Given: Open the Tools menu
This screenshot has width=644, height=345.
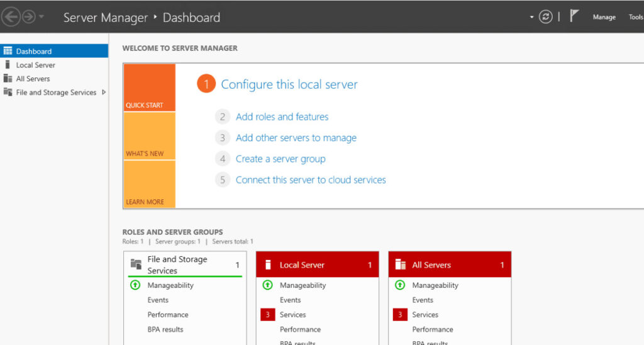Looking at the screenshot, I should click(x=636, y=17).
